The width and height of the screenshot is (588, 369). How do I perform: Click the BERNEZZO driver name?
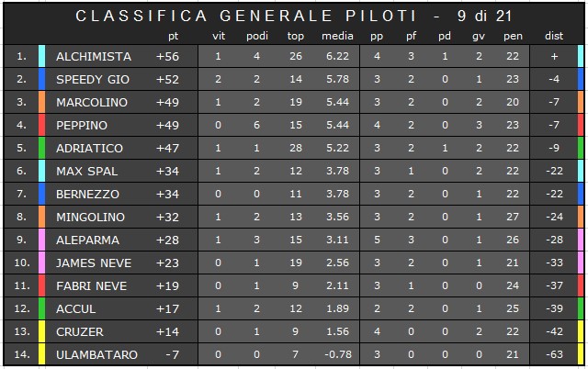pyautogui.click(x=88, y=194)
